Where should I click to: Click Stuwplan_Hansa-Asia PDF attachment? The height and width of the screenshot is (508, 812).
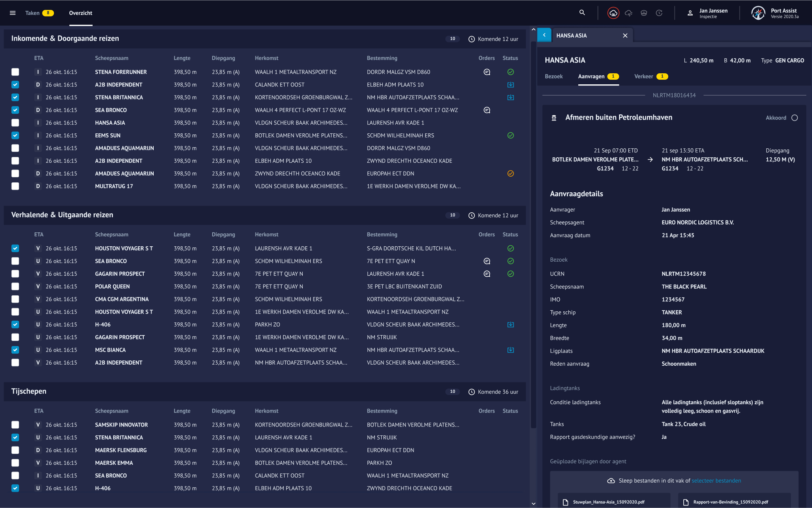click(608, 502)
